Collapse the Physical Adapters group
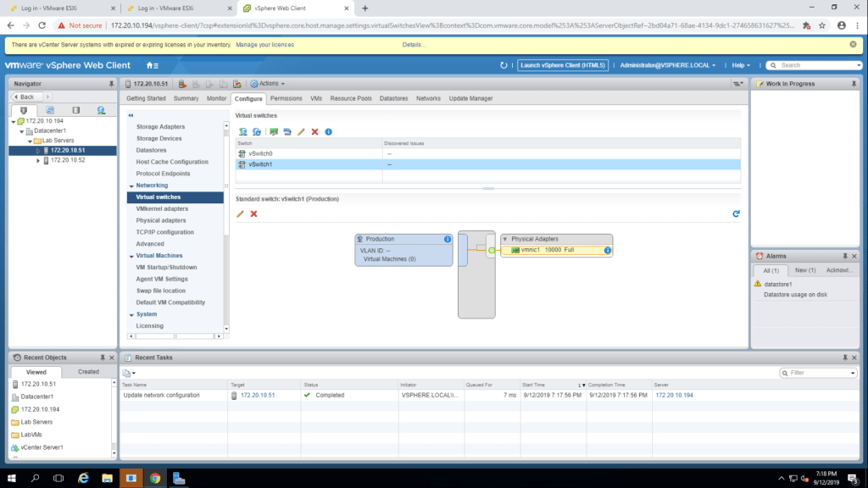Viewport: 868px width, 488px height. coord(505,239)
